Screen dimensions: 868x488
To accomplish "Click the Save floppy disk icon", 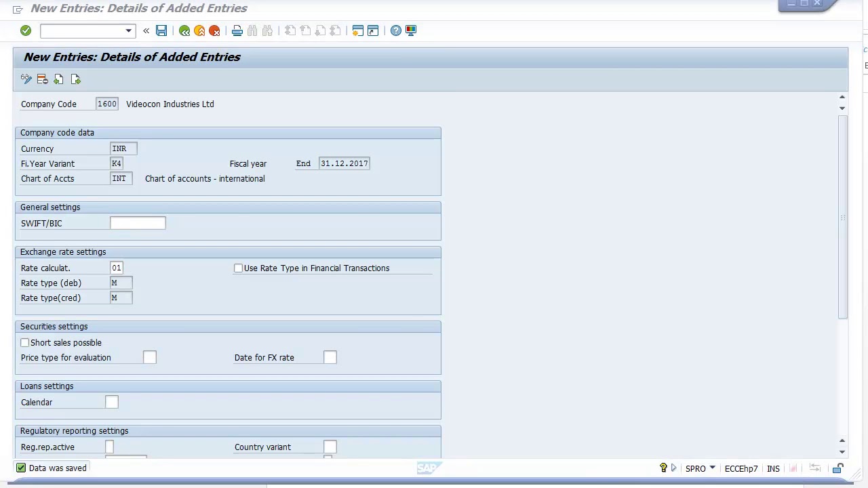I will click(x=161, y=30).
